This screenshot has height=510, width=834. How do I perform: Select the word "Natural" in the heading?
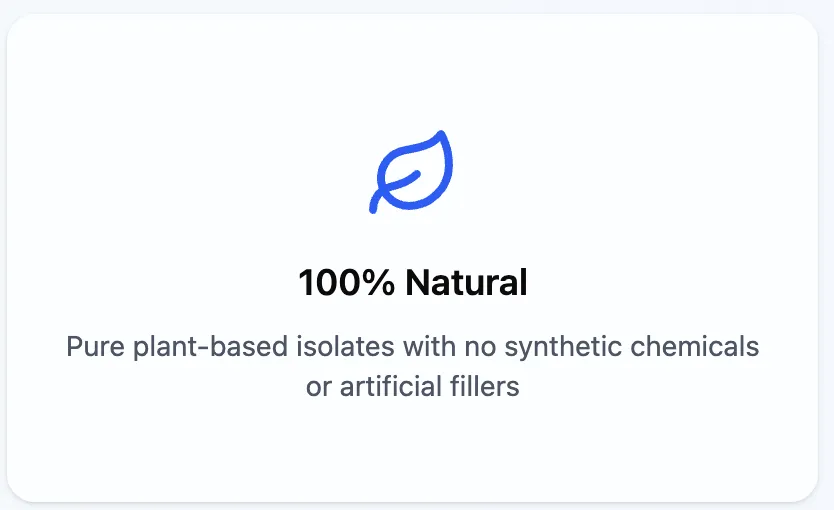pos(466,282)
